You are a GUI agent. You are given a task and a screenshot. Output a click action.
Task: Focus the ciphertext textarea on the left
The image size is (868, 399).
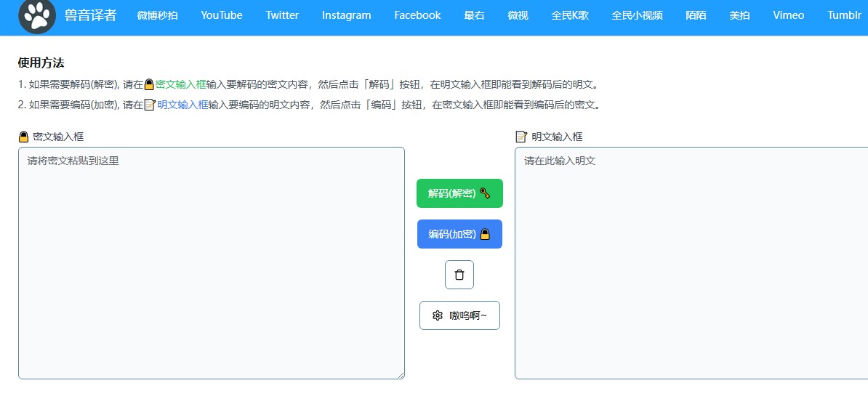211,262
